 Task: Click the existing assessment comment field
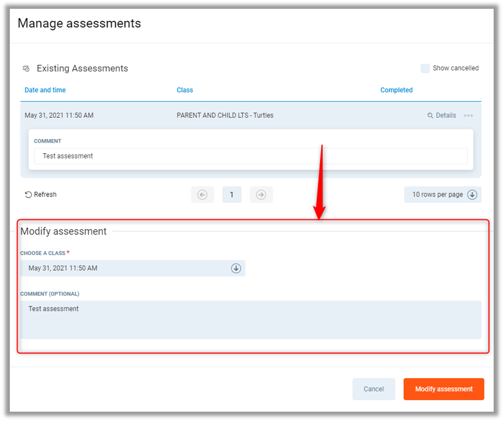coord(251,156)
